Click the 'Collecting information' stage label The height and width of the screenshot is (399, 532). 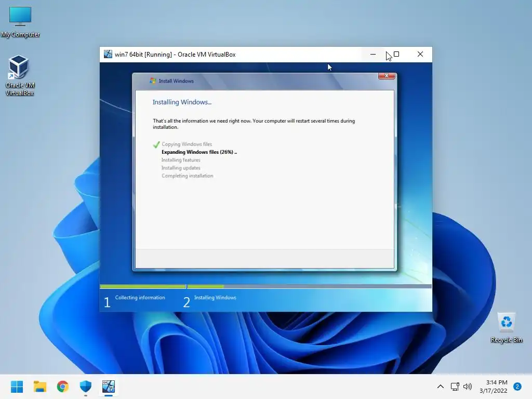tap(140, 298)
